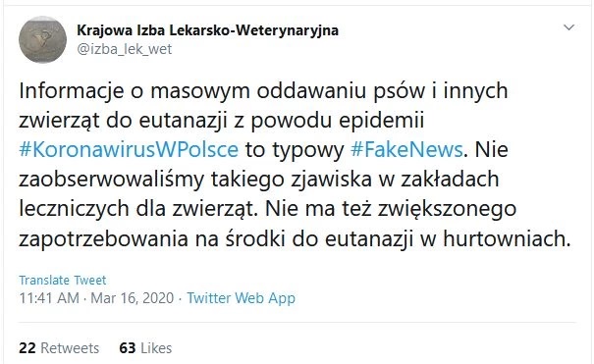Open the #FakeNews hashtag
The height and width of the screenshot is (364, 594).
point(406,149)
